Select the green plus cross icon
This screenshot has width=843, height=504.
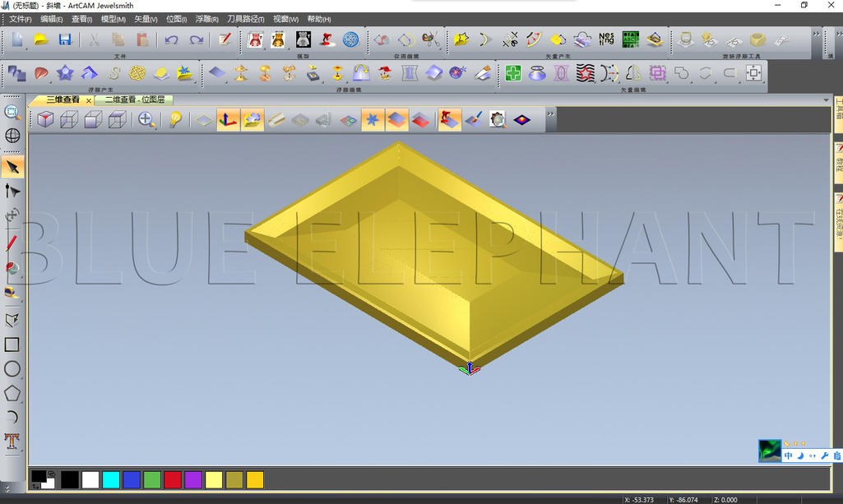(513, 73)
